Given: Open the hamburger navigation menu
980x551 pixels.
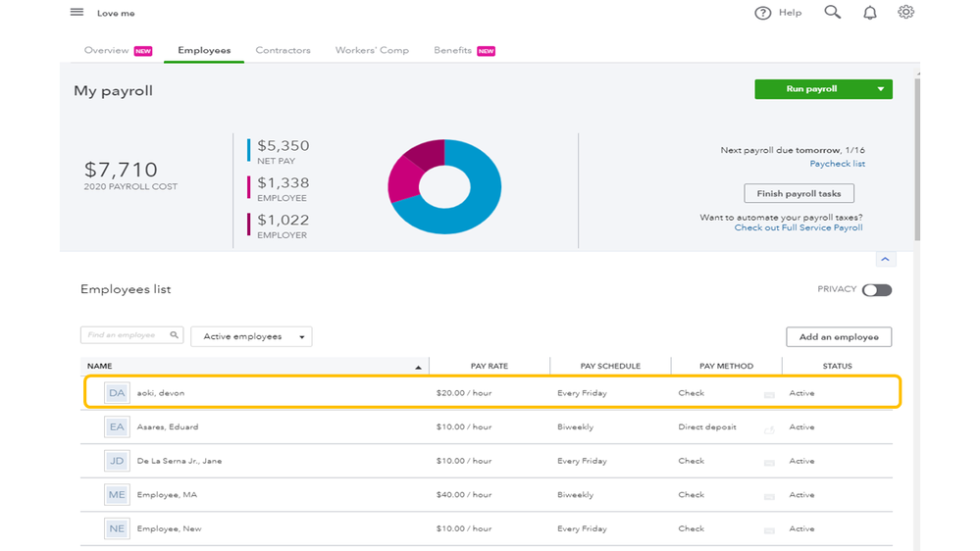Looking at the screenshot, I should 77,13.
